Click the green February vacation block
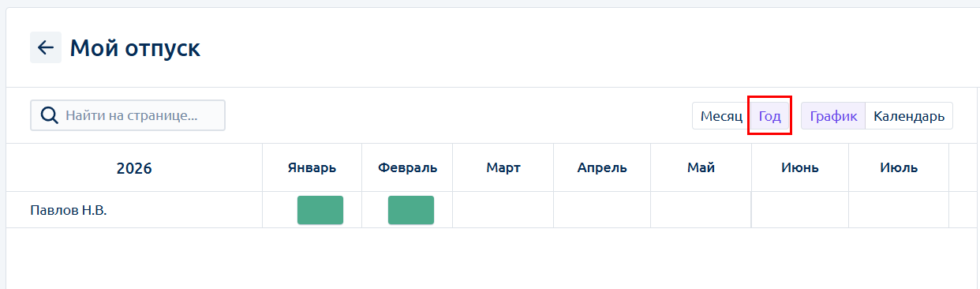980x289 pixels. [x=411, y=210]
